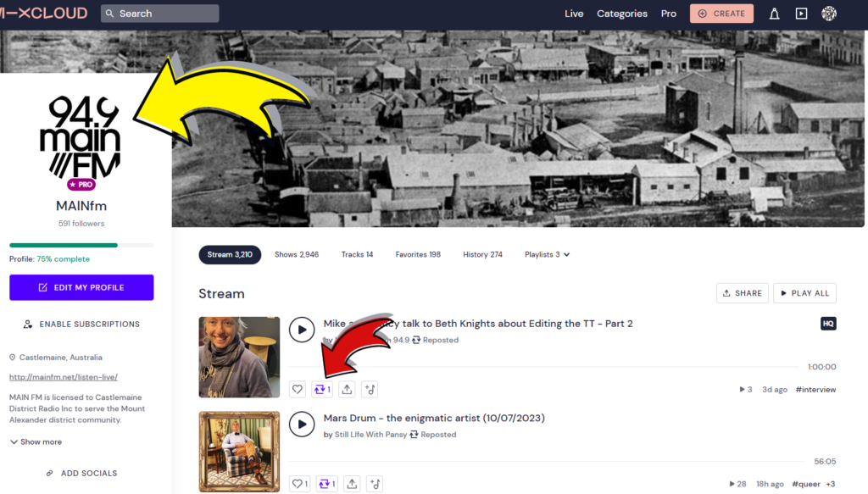Open the mainfm.net listen-live link
This screenshot has height=494, width=868.
coord(63,377)
